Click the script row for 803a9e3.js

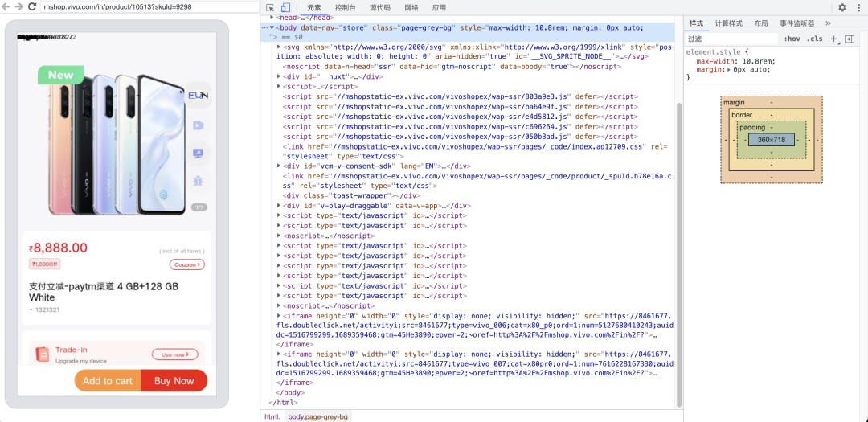pos(460,96)
